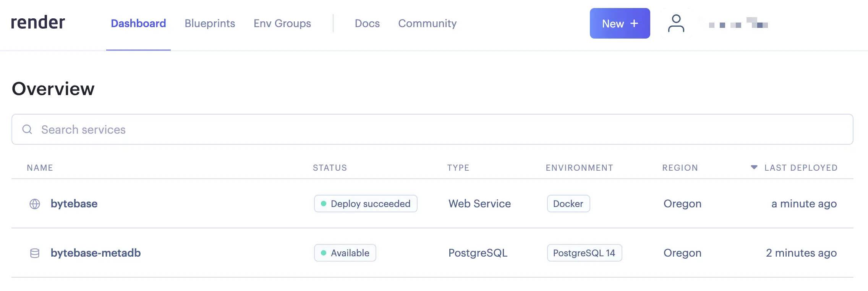Click the render logo
The width and height of the screenshot is (868, 291).
(38, 23)
